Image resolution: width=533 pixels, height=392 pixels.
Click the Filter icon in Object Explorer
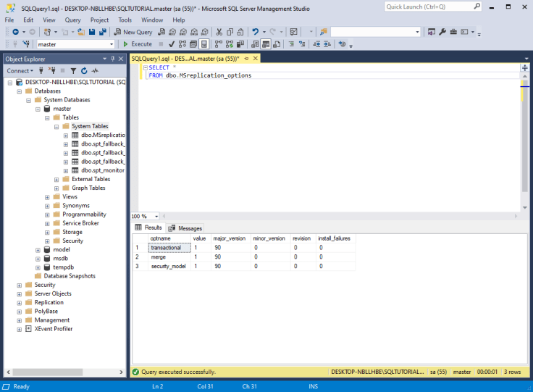point(73,71)
